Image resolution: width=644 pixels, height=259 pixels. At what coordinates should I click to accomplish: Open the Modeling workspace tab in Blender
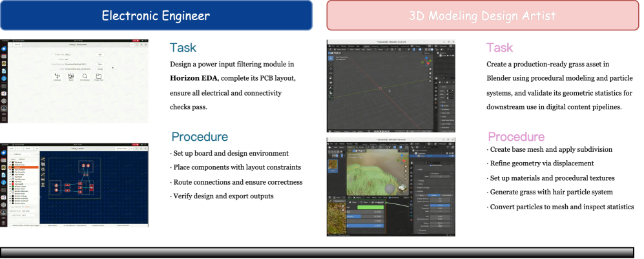[x=375, y=47]
